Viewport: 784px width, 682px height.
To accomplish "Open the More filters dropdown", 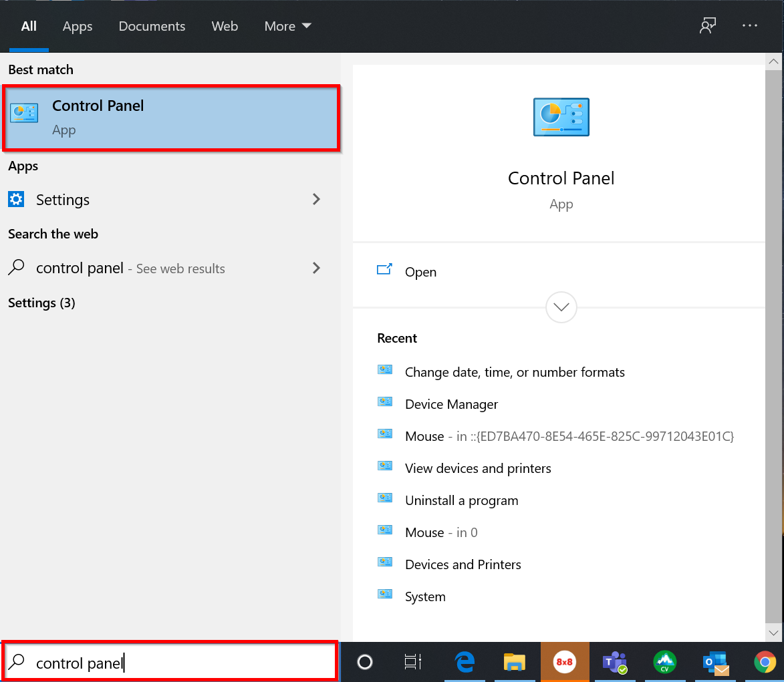I will pos(288,26).
